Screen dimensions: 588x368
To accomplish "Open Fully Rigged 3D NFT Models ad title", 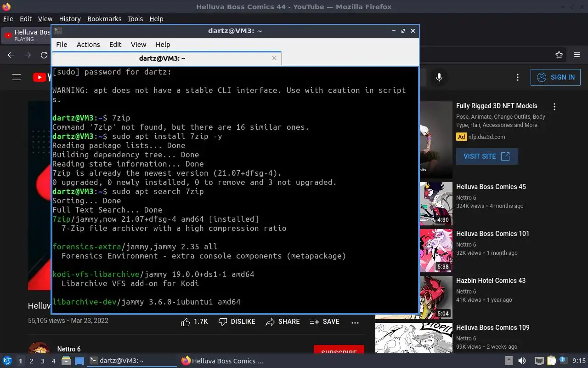I will [x=497, y=106].
